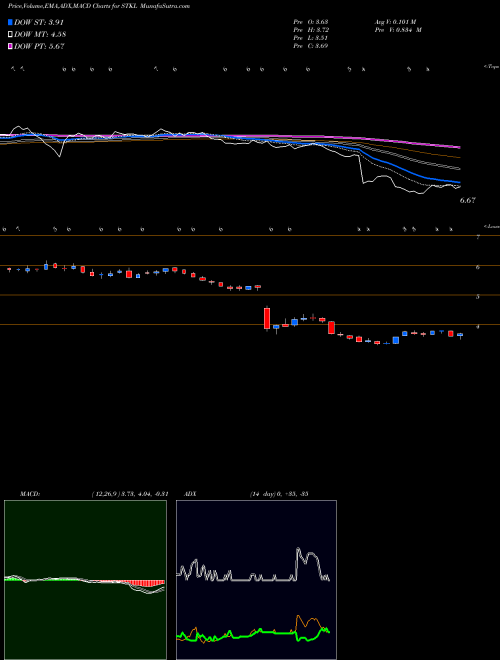The width and height of the screenshot is (500, 660).
Task: Select the 'DOW MT: 4.58' legend text
Action: pyautogui.click(x=40, y=35)
